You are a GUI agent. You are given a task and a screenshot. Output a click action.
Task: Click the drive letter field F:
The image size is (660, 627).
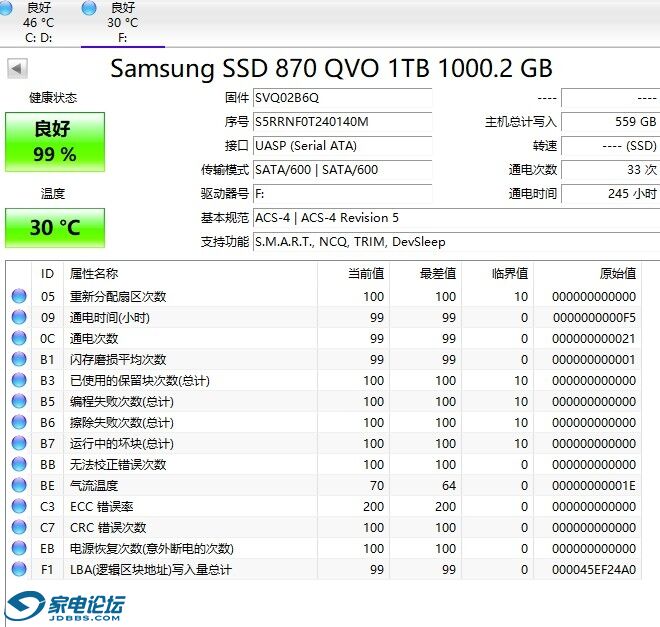point(342,194)
